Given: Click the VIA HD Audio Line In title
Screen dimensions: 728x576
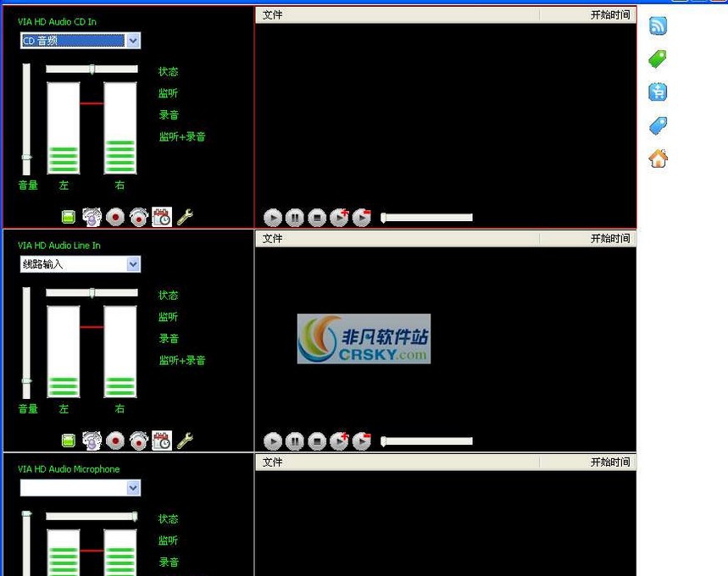Looking at the screenshot, I should click(x=59, y=246).
